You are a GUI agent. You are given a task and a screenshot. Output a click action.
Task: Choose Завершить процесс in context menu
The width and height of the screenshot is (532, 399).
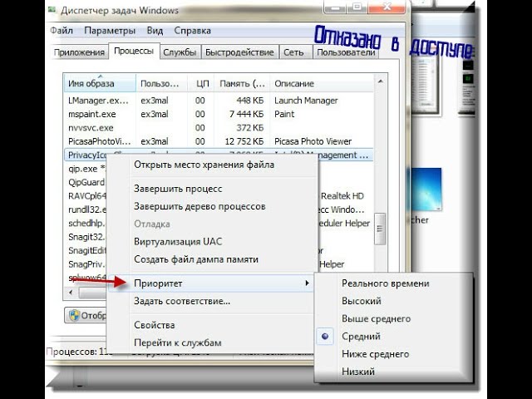tap(211, 189)
